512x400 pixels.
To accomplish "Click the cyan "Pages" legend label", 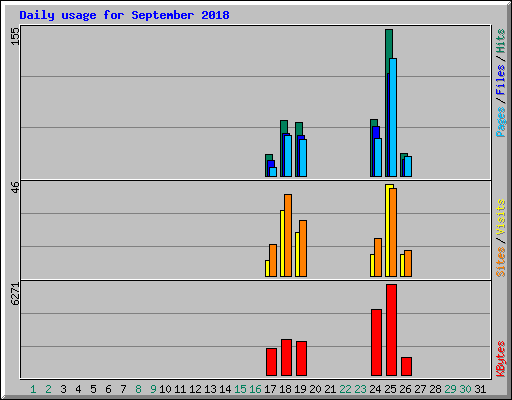I will [501, 122].
